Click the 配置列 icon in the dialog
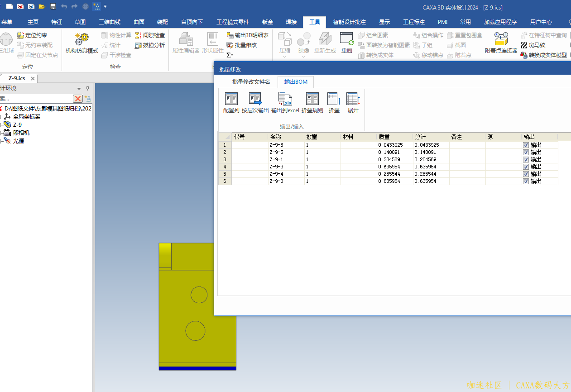 coord(231,102)
